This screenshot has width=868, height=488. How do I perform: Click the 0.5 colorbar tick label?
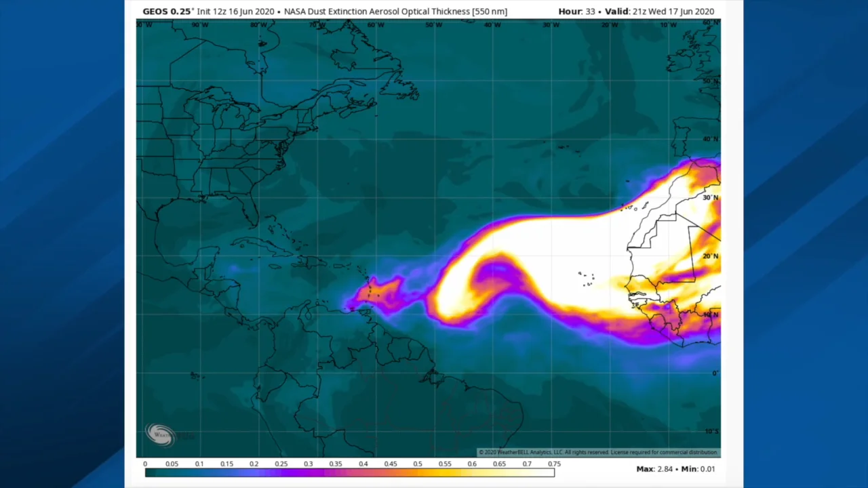pos(418,464)
